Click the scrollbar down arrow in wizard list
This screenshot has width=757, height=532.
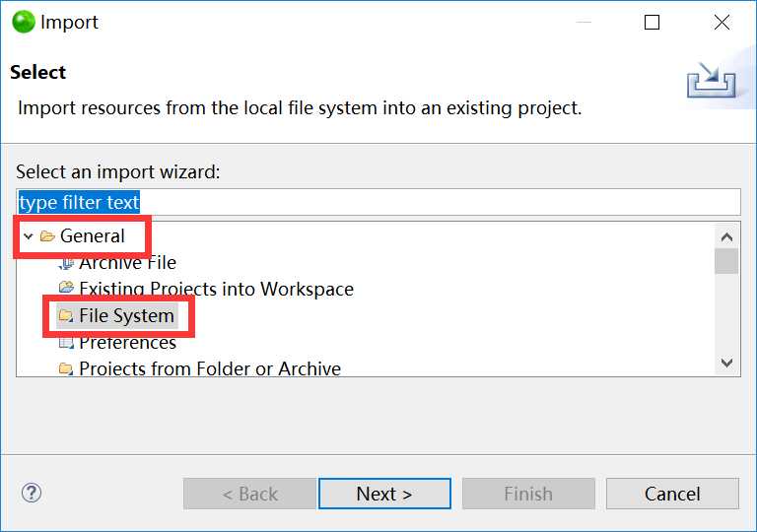(x=726, y=363)
